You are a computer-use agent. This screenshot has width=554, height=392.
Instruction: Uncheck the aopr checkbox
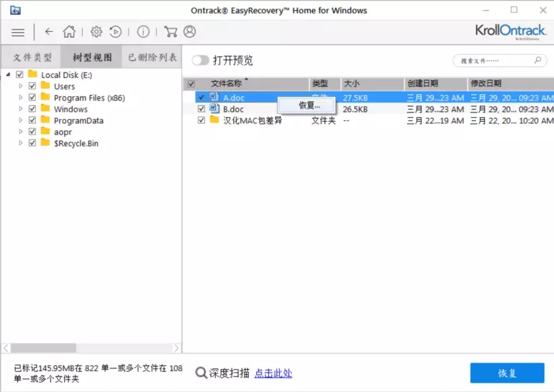coord(32,131)
